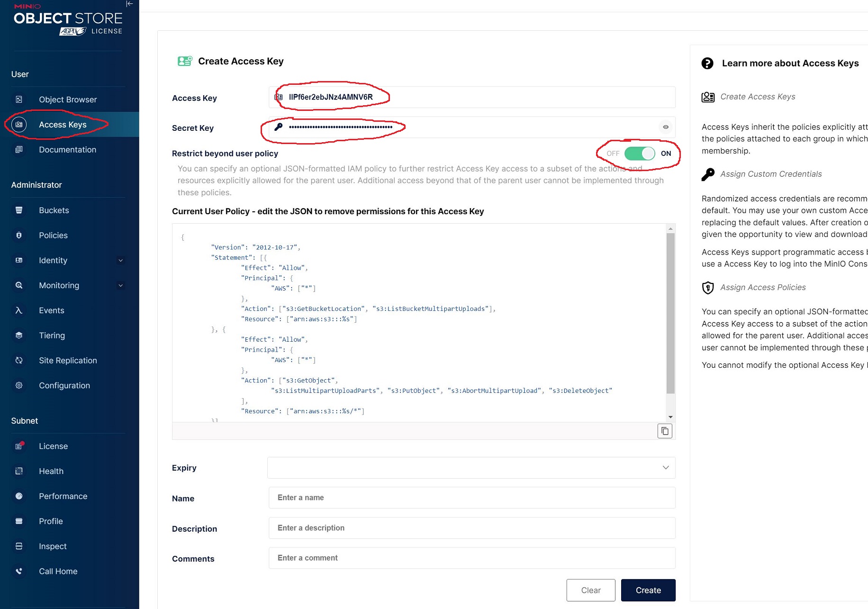Click the copy policy JSON icon
868x609 pixels.
[664, 431]
